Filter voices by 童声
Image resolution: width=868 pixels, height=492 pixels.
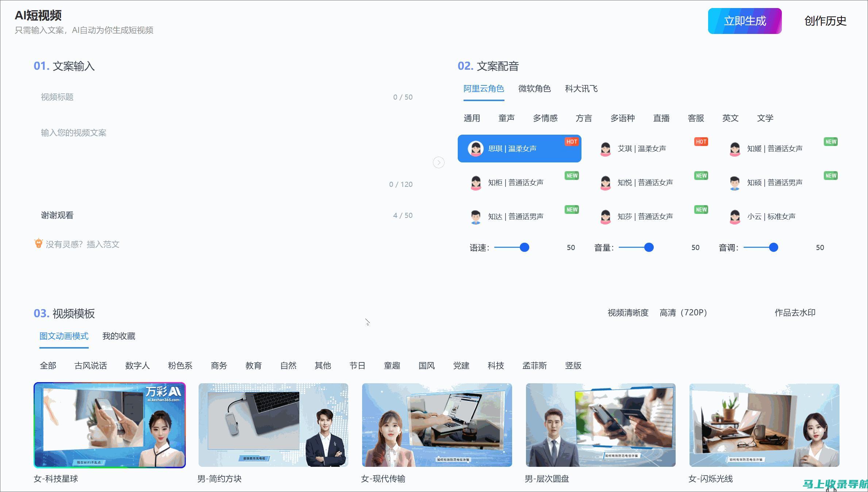click(507, 118)
